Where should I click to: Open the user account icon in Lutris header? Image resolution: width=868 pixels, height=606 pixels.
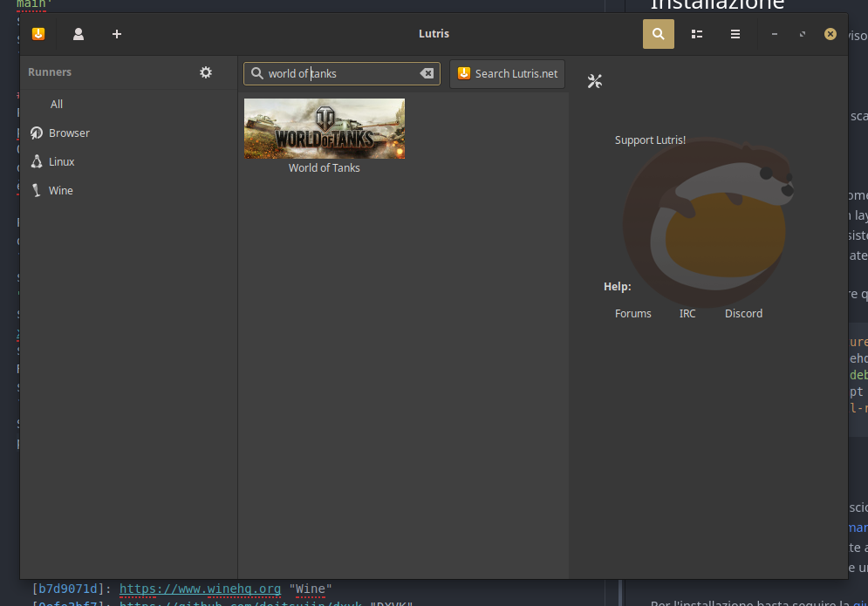point(79,34)
